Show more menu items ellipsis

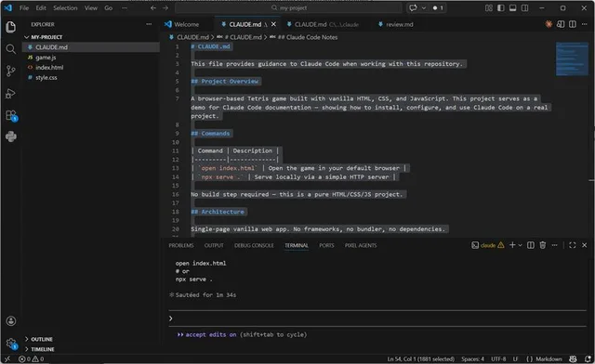click(125, 8)
